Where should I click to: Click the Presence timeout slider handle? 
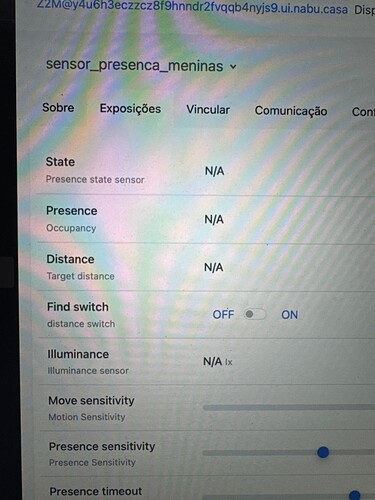[x=355, y=495]
